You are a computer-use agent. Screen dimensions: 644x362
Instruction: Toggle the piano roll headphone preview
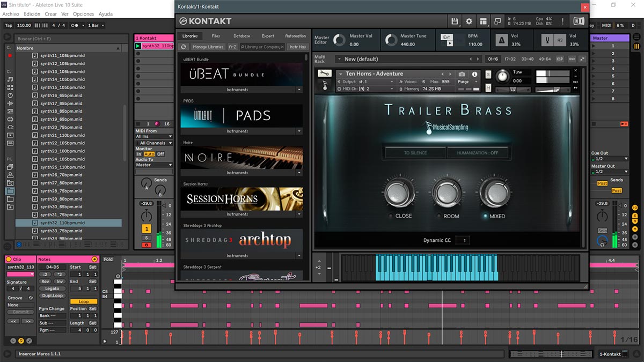tap(118, 277)
